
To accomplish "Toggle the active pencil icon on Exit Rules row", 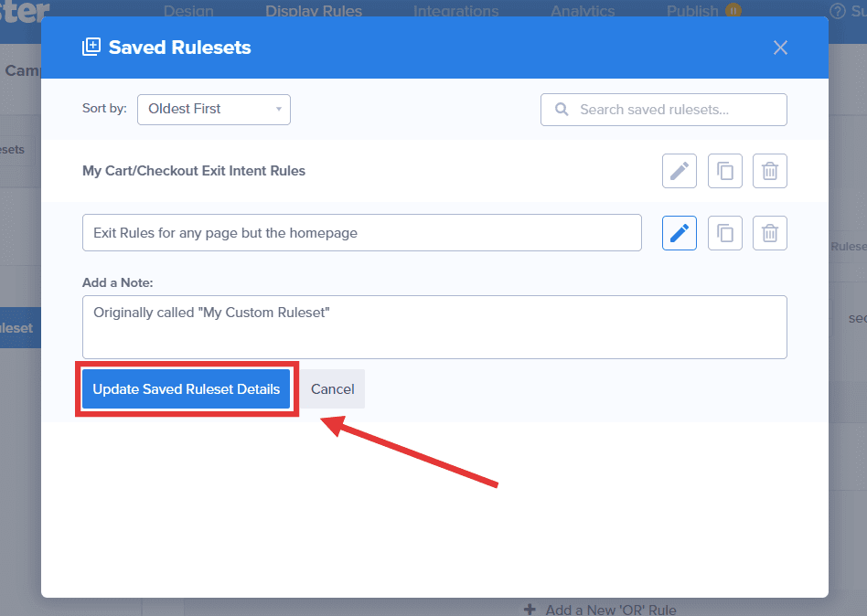I will point(679,233).
